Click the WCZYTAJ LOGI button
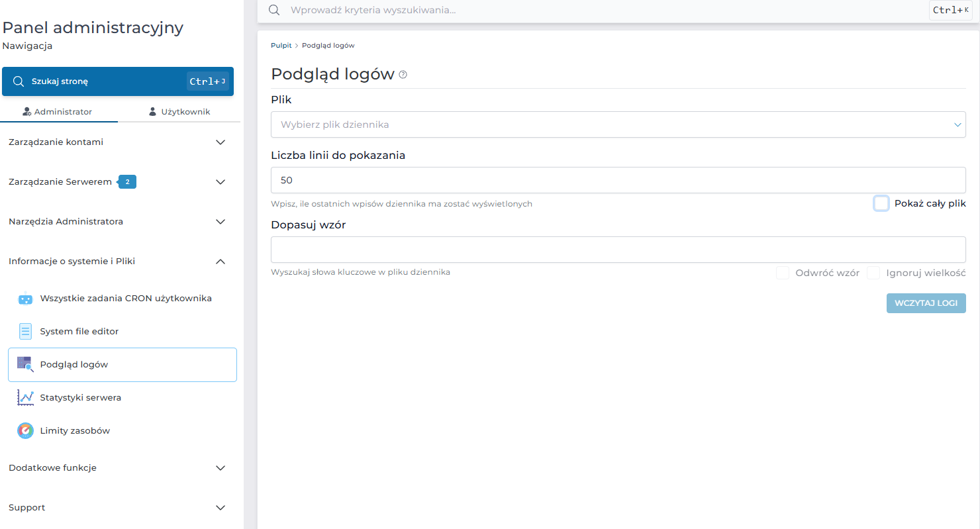 tap(926, 303)
